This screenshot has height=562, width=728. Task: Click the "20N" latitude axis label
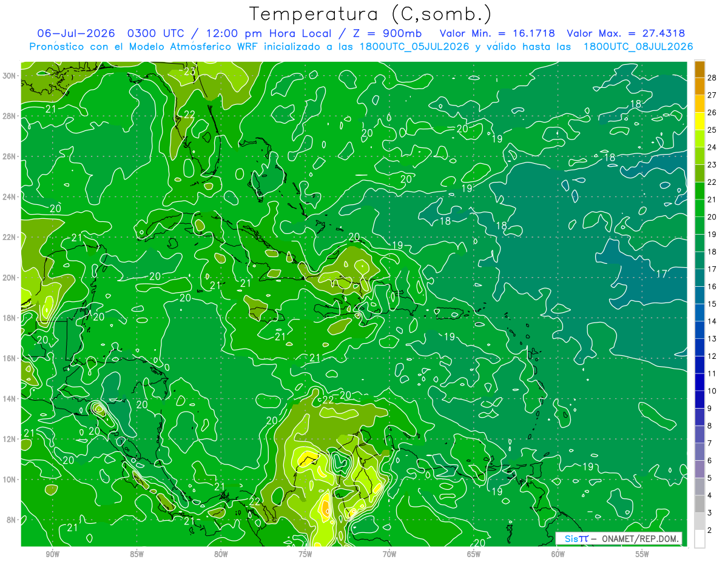pos(9,278)
